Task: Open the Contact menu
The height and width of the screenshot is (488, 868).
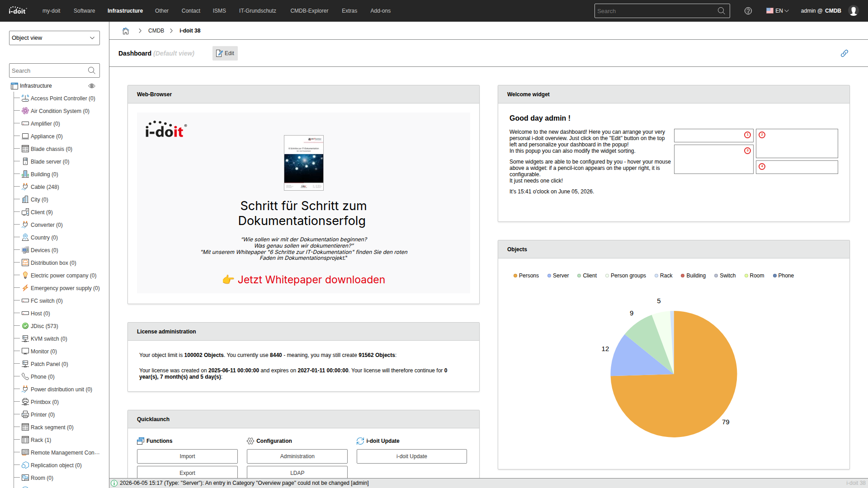Action: click(x=191, y=11)
